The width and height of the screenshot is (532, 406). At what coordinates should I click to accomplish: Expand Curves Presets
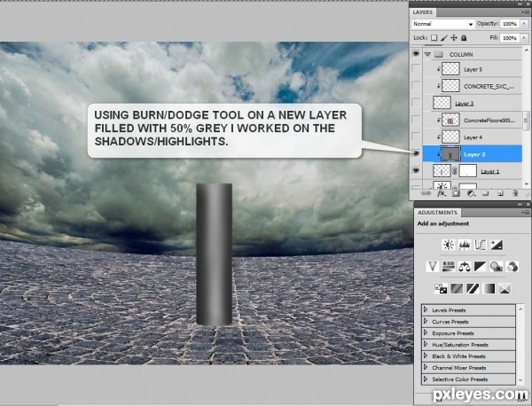click(426, 321)
